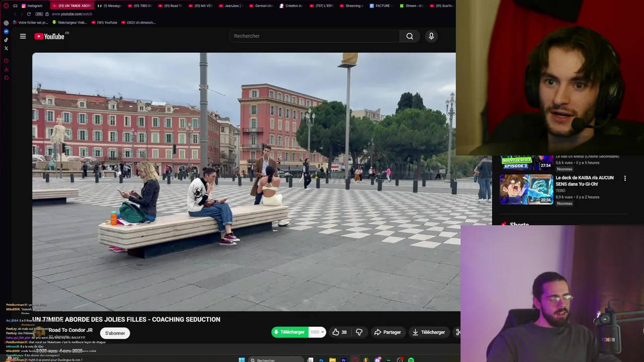Toggle the VPN badge in the address bar
The height and width of the screenshot is (362, 644).
pos(39,14)
